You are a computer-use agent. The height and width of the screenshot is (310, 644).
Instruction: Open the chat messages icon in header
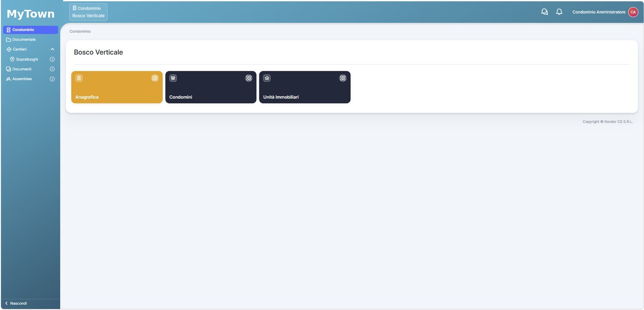tap(544, 12)
